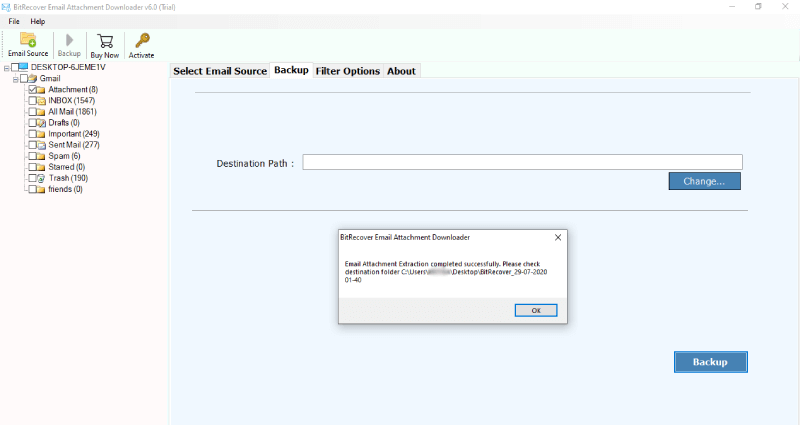Uncheck the Attachment (8) checkbox

pyautogui.click(x=32, y=90)
